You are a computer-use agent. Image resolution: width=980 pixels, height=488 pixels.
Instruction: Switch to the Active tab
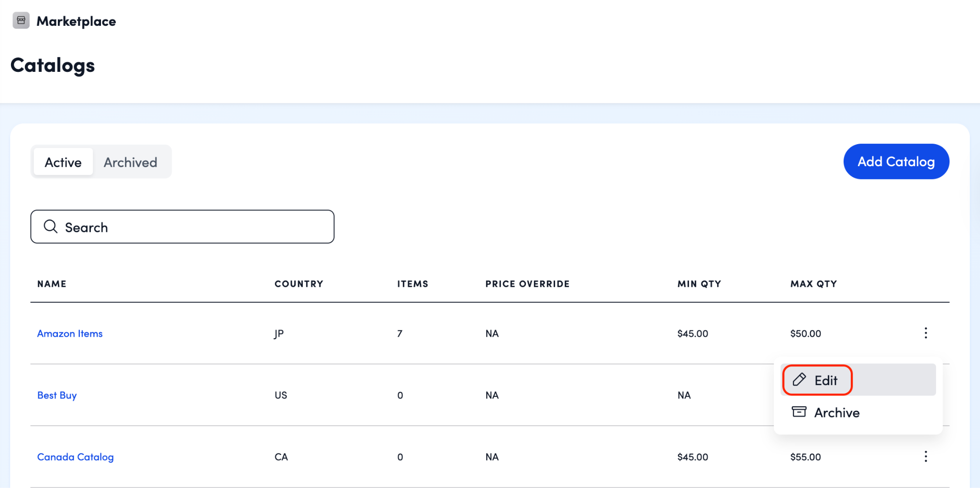(x=63, y=162)
